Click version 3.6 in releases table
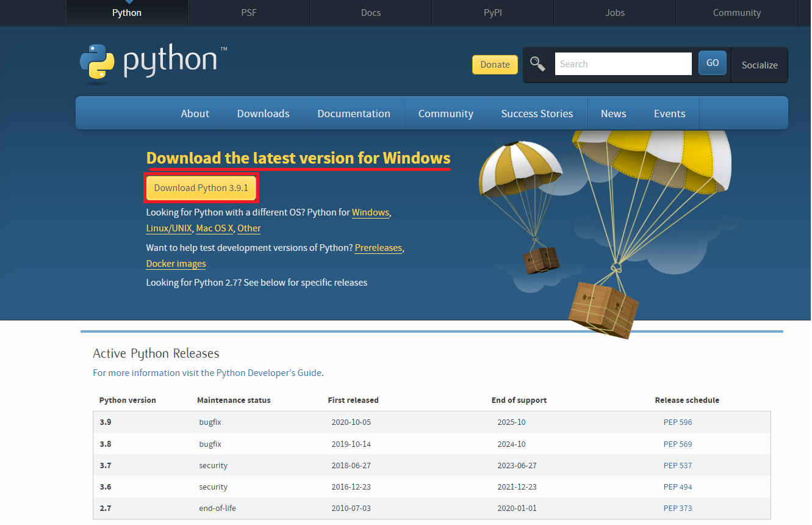 106,487
